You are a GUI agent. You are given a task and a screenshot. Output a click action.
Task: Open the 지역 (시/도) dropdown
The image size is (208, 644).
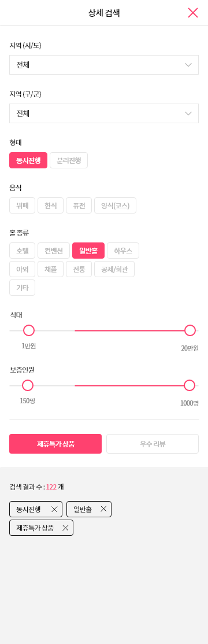click(104, 65)
